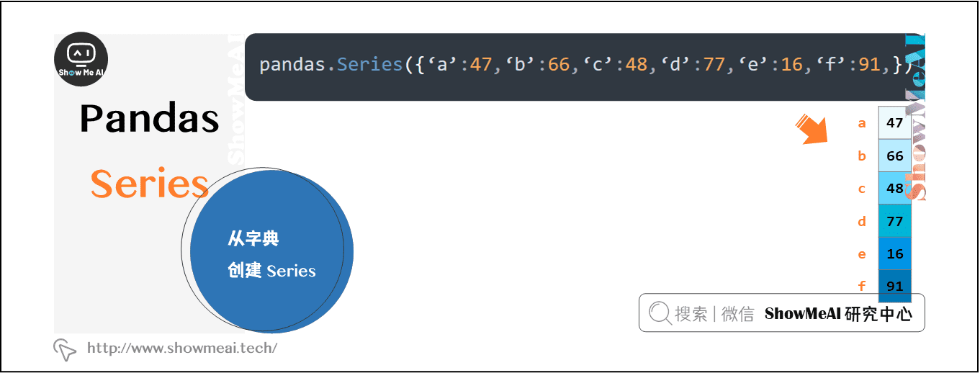Open the http://www.showmeai.tech/ link
This screenshot has width=980, height=373.
pyautogui.click(x=182, y=349)
